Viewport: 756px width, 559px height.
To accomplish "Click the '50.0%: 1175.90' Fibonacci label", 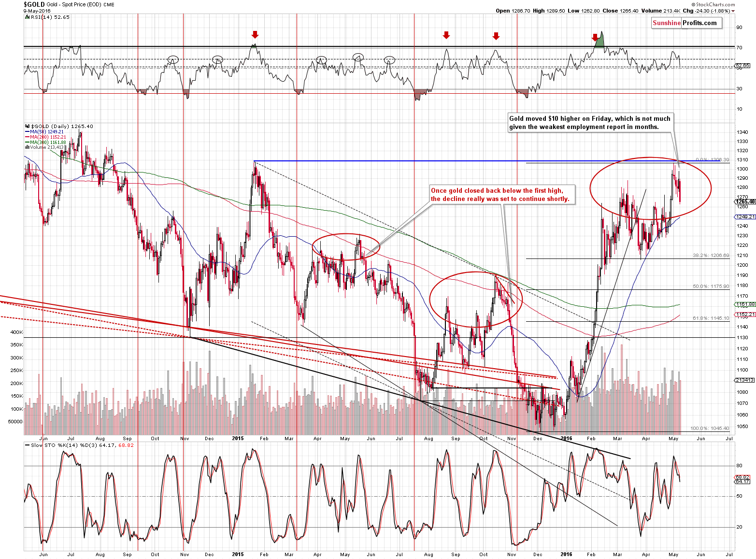I will 711,287.
